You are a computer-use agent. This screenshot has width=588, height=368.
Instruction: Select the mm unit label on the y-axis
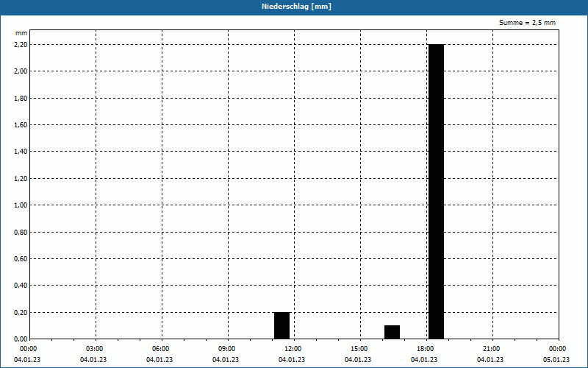[x=21, y=33]
